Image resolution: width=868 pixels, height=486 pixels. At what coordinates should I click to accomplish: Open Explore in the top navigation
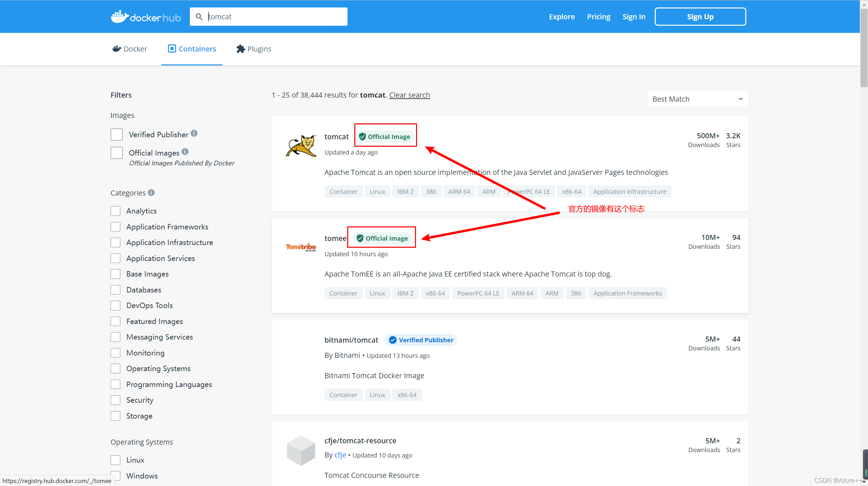(562, 17)
